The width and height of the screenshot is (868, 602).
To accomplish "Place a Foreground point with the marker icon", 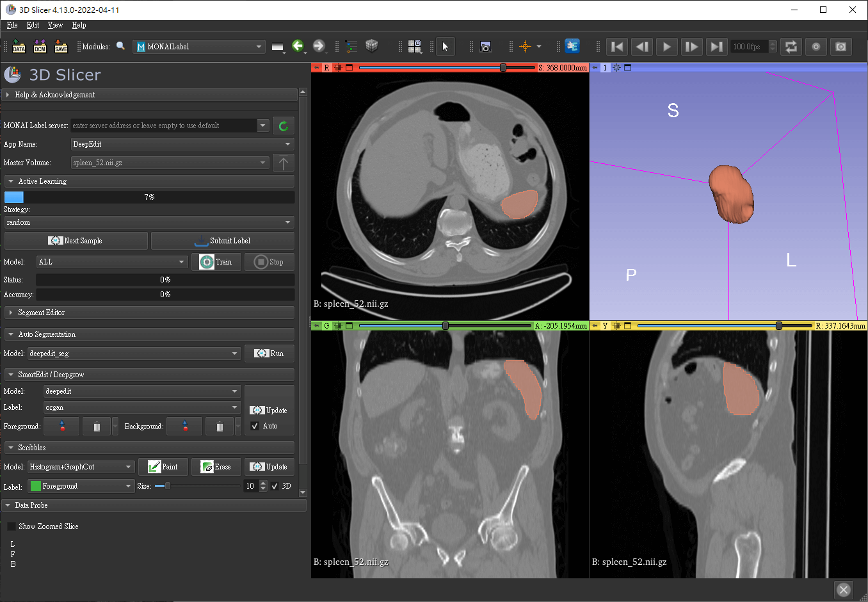I will coord(62,426).
